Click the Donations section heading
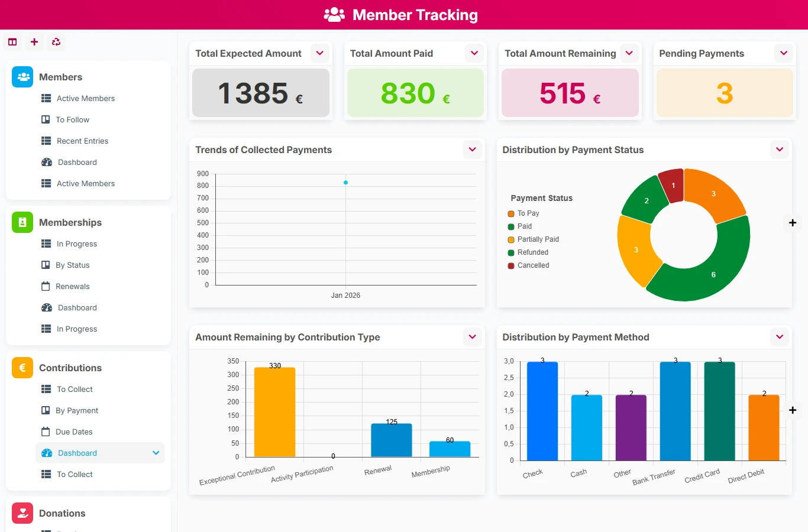Screen dimensions: 808x532 click(62, 513)
